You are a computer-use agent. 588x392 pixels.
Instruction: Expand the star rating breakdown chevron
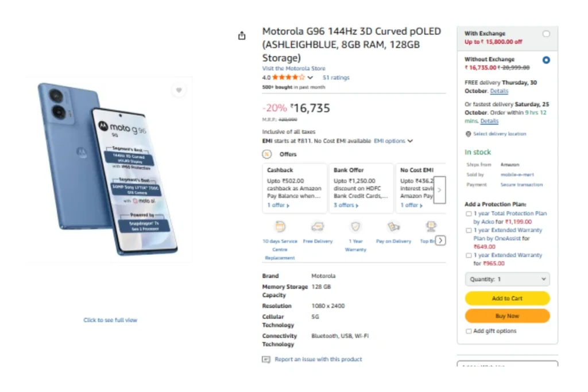pyautogui.click(x=310, y=77)
